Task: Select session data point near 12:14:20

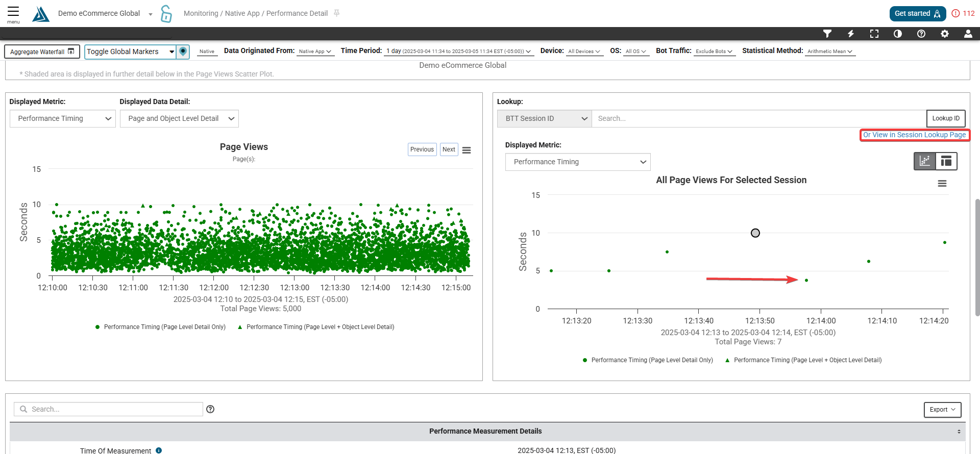Action: (x=945, y=243)
